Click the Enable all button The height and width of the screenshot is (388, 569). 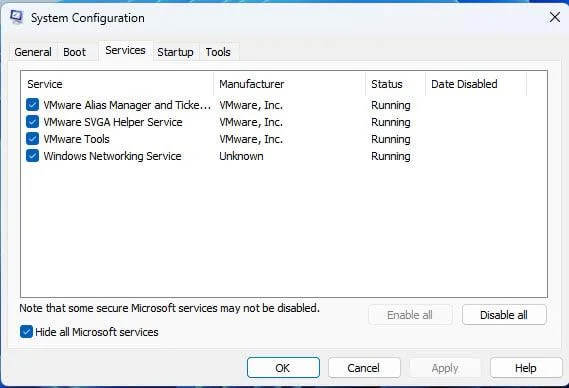[x=410, y=315]
